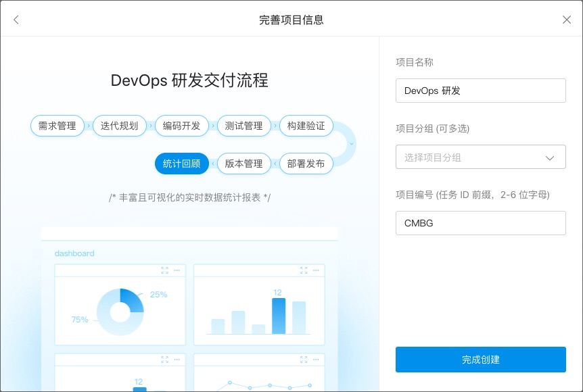Click the donut chart preview card
This screenshot has width=583, height=392.
click(120, 305)
